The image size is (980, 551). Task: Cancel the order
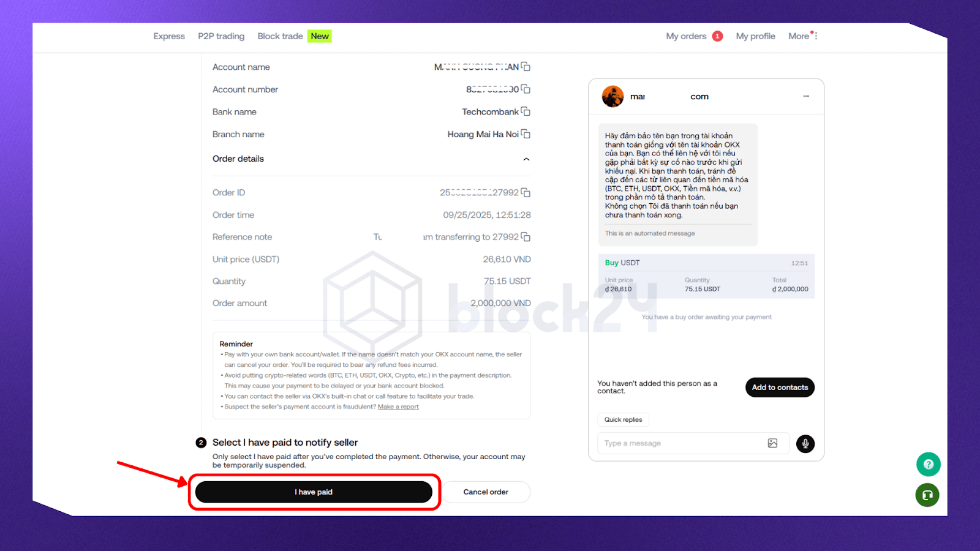pos(486,492)
